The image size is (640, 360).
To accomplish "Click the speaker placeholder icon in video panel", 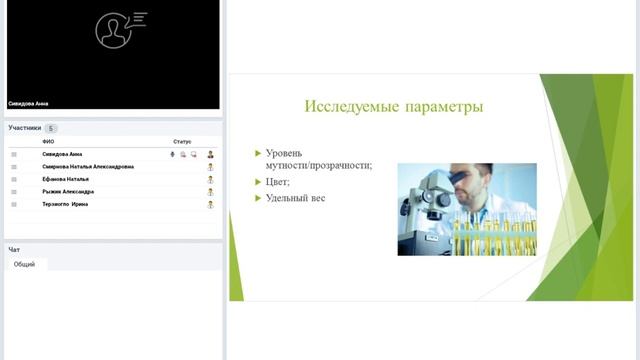I will coord(121,30).
